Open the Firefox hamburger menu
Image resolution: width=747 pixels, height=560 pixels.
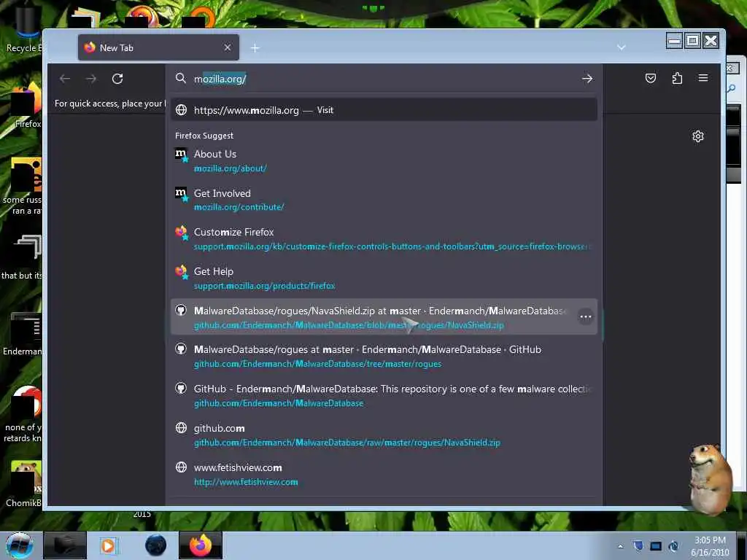pyautogui.click(x=703, y=78)
